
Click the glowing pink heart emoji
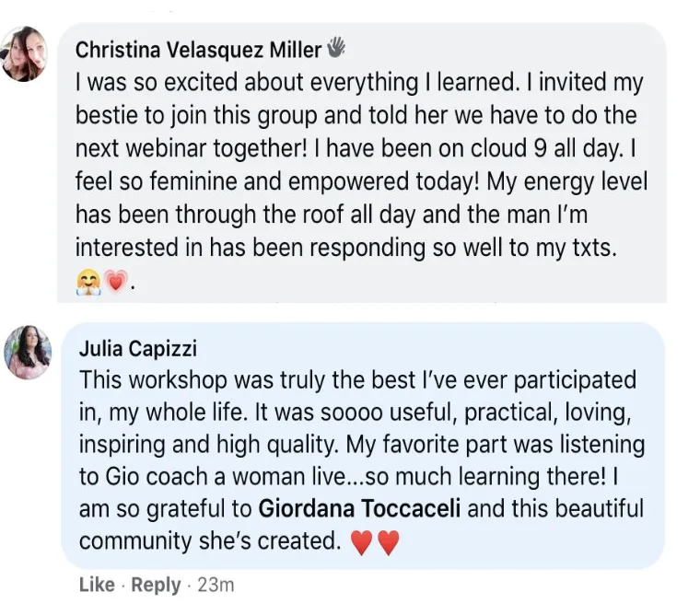pyautogui.click(x=116, y=282)
